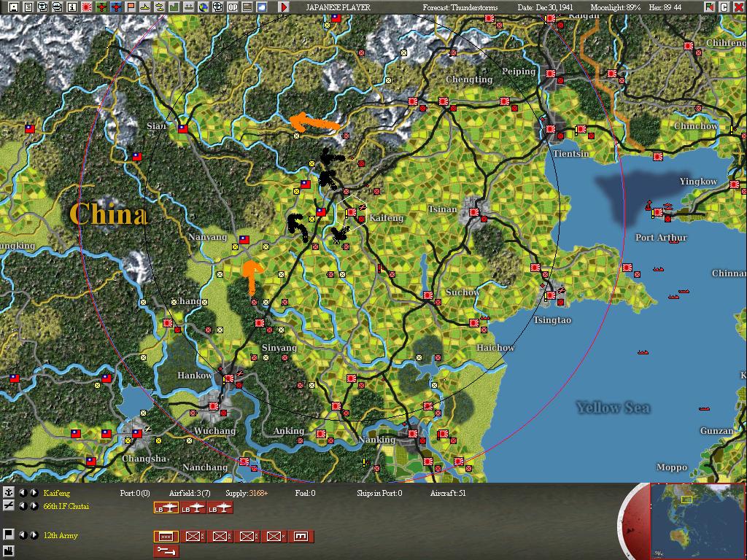
Task: Select the third LB air unit icon
Action: click(x=220, y=507)
